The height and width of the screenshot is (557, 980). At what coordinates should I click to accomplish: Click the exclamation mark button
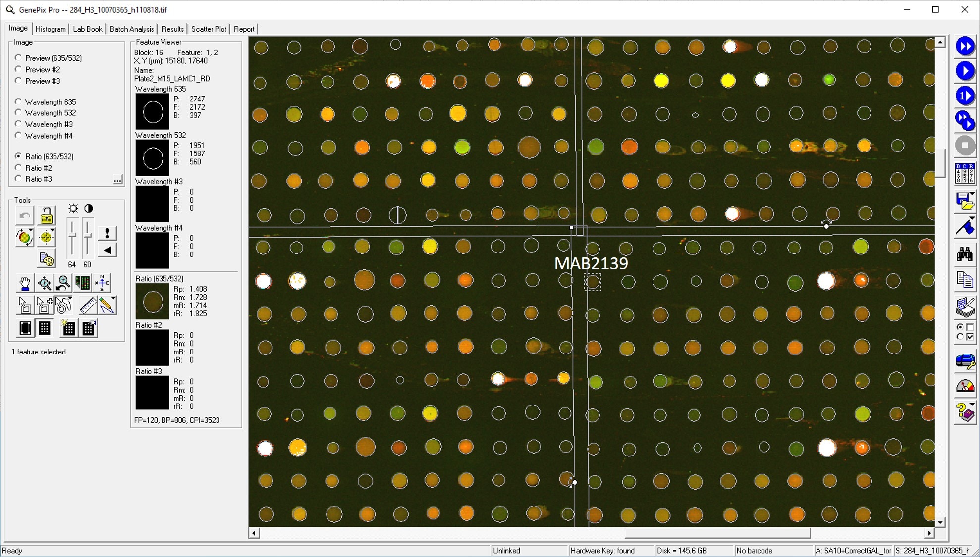[x=107, y=233]
